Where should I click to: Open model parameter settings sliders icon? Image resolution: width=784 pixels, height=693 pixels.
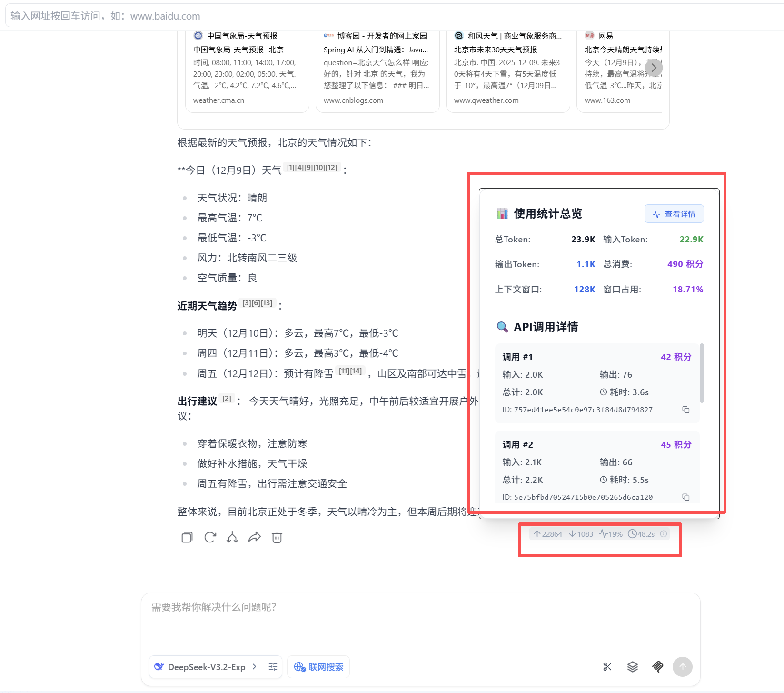tap(273, 667)
